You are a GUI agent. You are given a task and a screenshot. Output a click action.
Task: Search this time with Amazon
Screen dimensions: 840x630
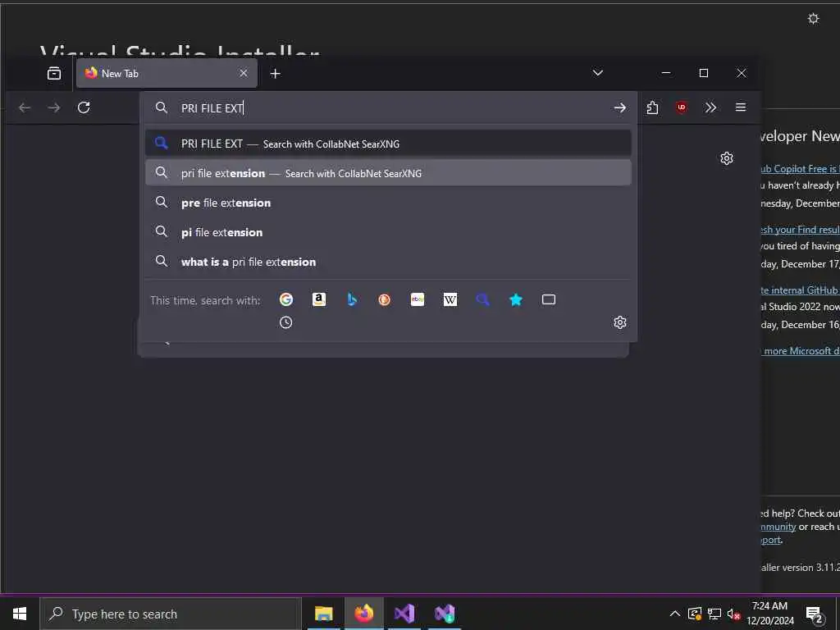319,299
